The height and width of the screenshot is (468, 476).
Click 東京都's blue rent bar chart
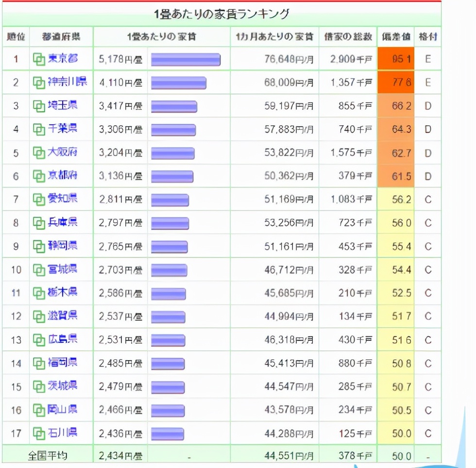pyautogui.click(x=186, y=59)
